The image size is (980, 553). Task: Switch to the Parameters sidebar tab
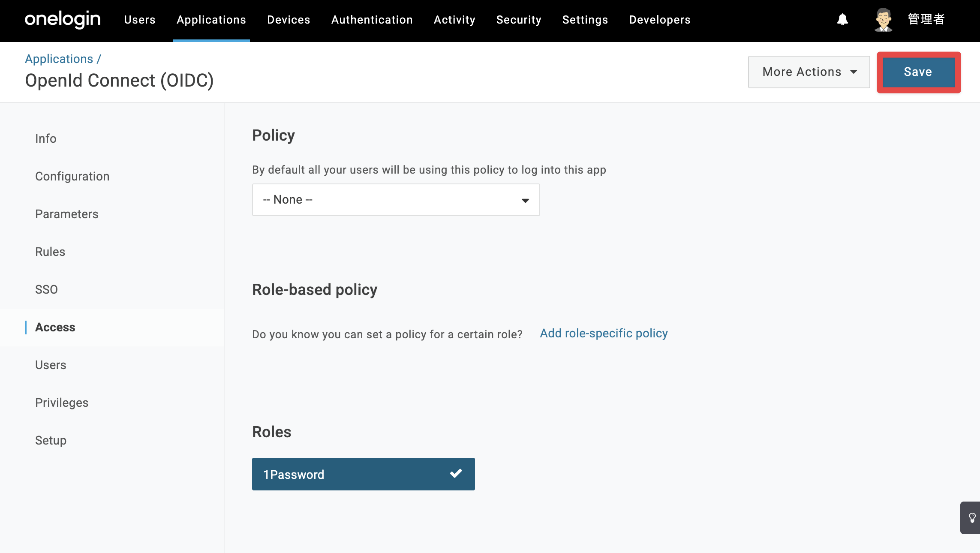(x=67, y=214)
